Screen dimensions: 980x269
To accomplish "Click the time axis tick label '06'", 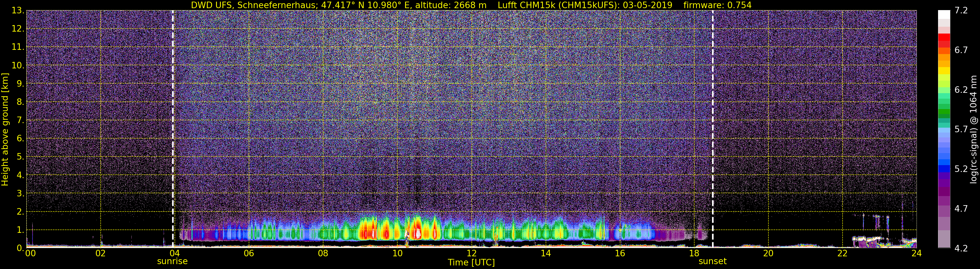I will pyautogui.click(x=249, y=253).
